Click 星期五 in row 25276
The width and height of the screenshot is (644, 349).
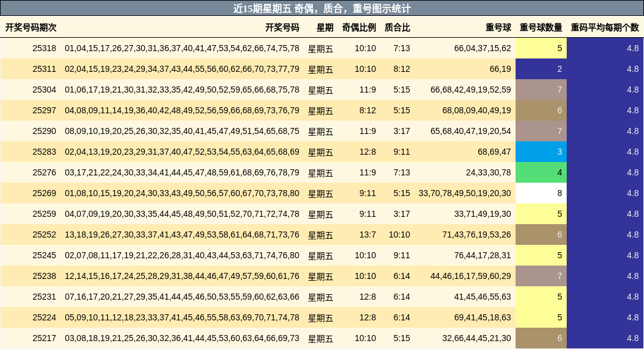coord(321,173)
